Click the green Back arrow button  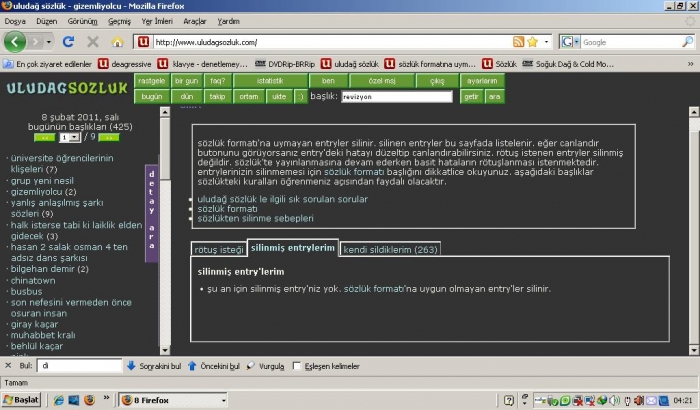click(15, 42)
